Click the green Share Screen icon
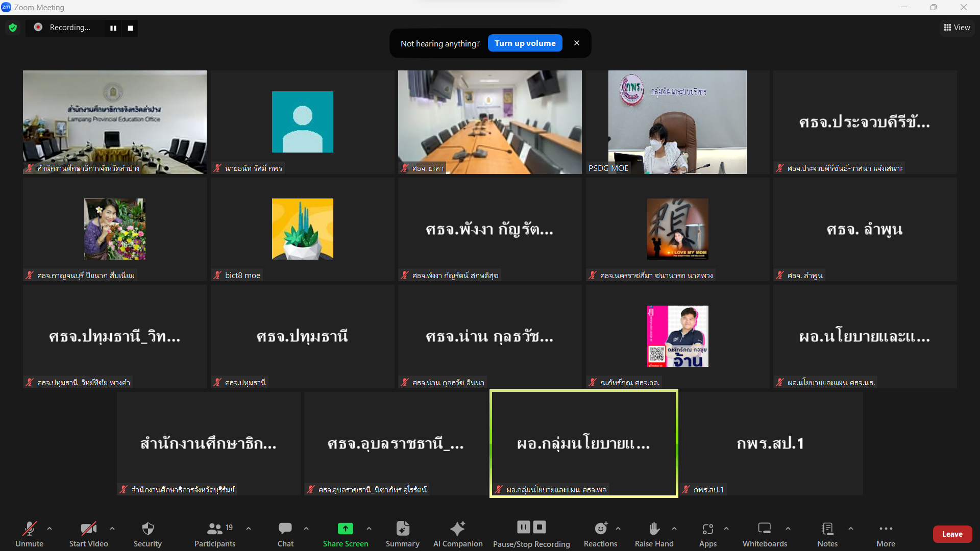This screenshot has width=980, height=551. pos(346,529)
